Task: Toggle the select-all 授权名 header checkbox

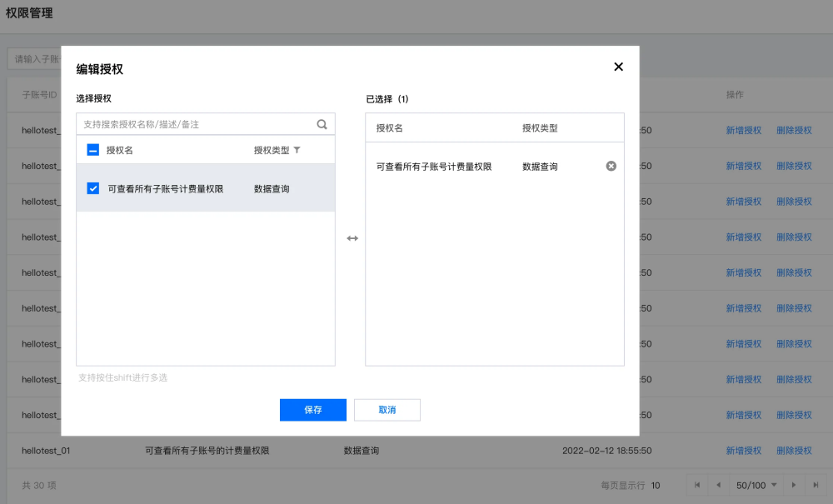Action: pos(93,151)
